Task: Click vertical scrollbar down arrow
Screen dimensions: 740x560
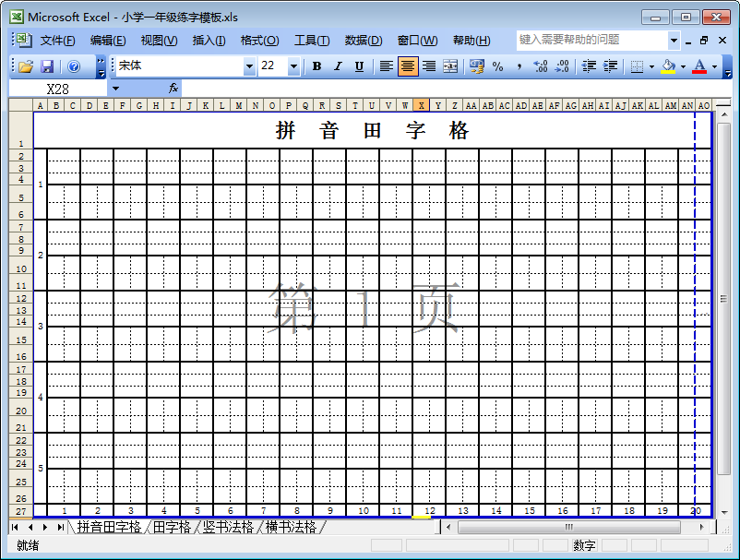Action: click(724, 512)
